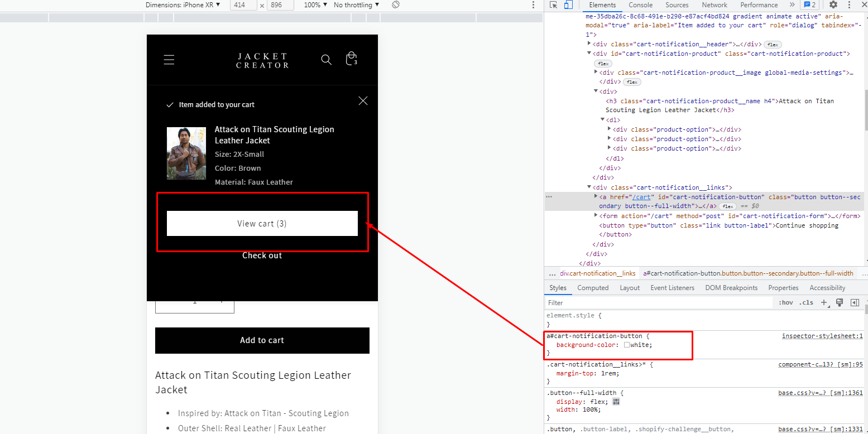The height and width of the screenshot is (434, 868).
Task: Toggle the rendering emulations paintbrush icon
Action: [x=839, y=303]
